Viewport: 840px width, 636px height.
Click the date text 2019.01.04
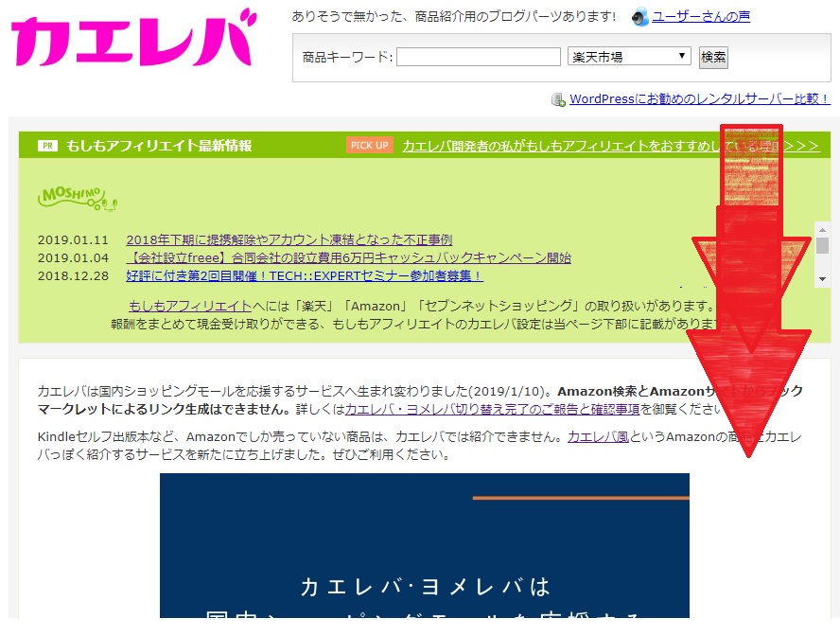click(73, 258)
